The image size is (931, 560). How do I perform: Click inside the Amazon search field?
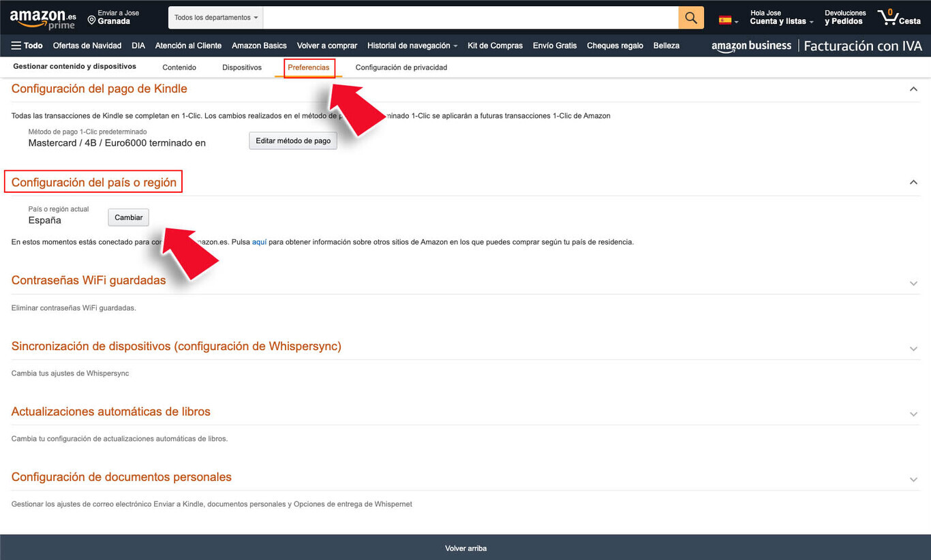(x=470, y=18)
